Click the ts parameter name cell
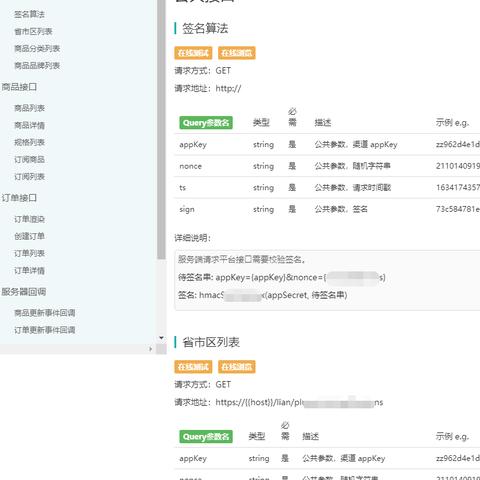 tap(182, 188)
